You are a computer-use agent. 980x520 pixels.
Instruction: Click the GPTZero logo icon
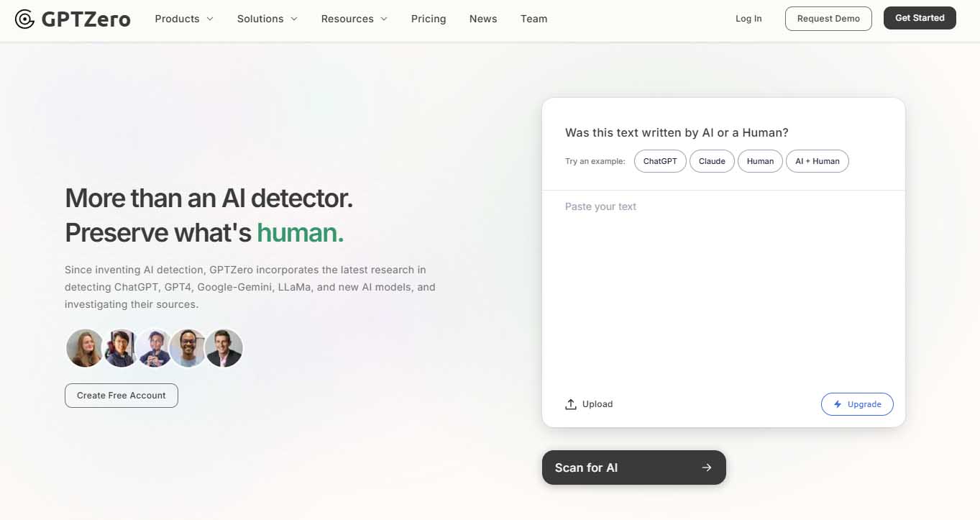click(24, 19)
